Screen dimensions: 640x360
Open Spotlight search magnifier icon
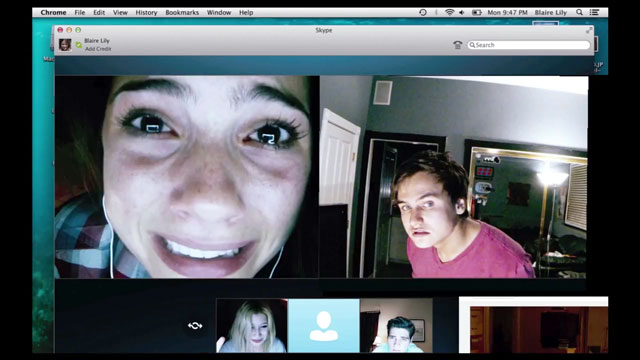(x=579, y=13)
